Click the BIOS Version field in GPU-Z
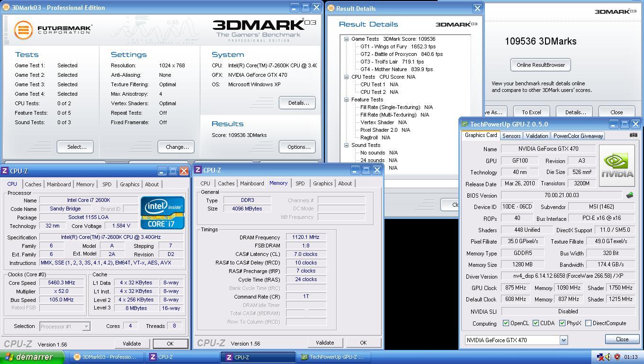The height and width of the screenshot is (364, 644). tap(562, 195)
